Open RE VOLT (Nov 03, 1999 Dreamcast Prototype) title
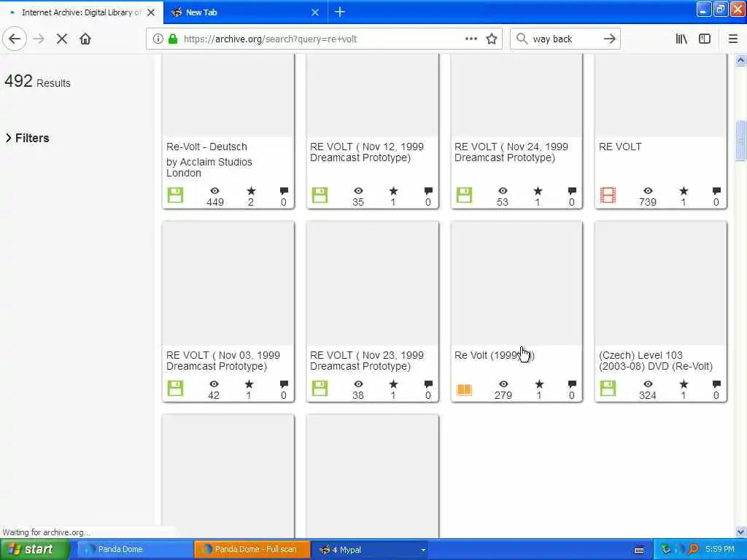747x560 pixels. [223, 360]
